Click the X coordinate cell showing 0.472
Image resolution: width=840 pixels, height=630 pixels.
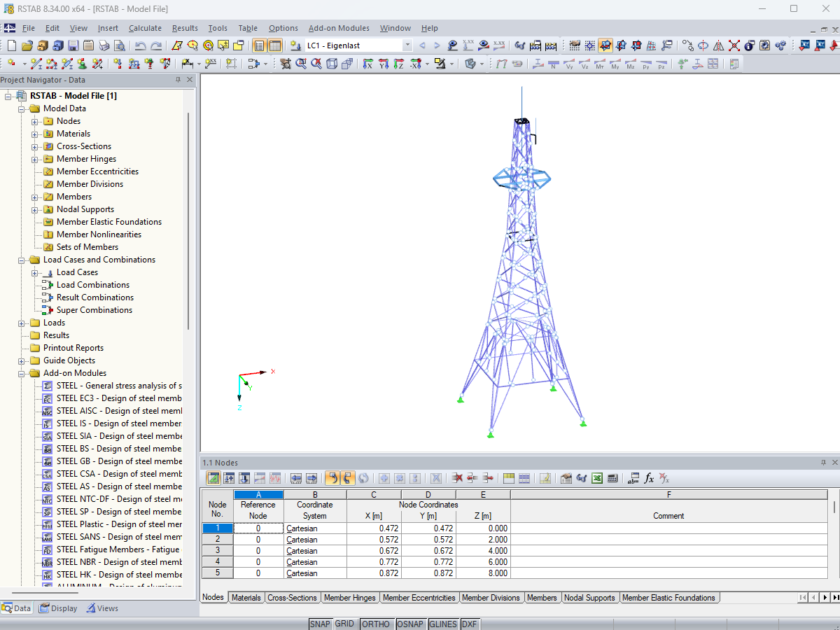(x=374, y=528)
